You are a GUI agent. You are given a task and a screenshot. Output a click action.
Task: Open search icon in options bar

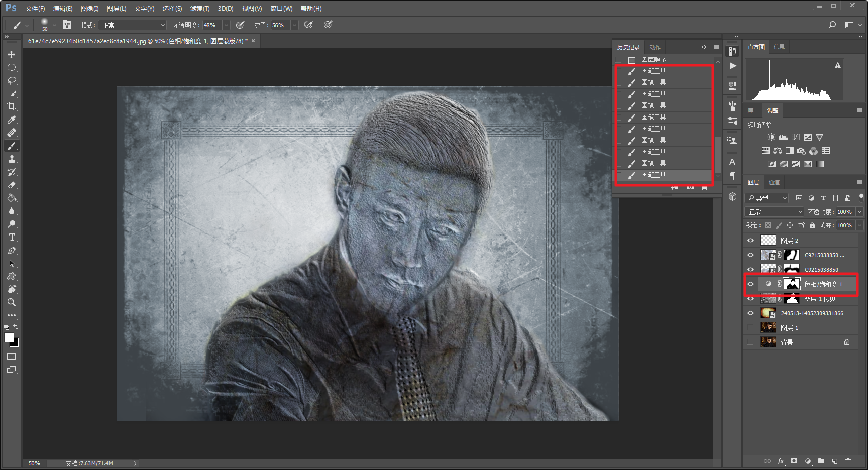[832, 25]
